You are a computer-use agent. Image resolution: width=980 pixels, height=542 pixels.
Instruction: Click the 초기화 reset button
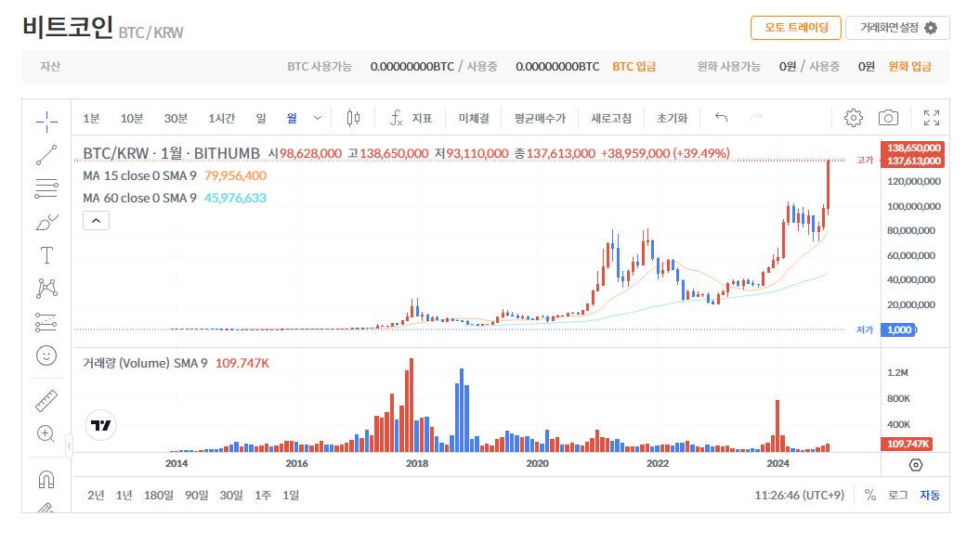(672, 118)
